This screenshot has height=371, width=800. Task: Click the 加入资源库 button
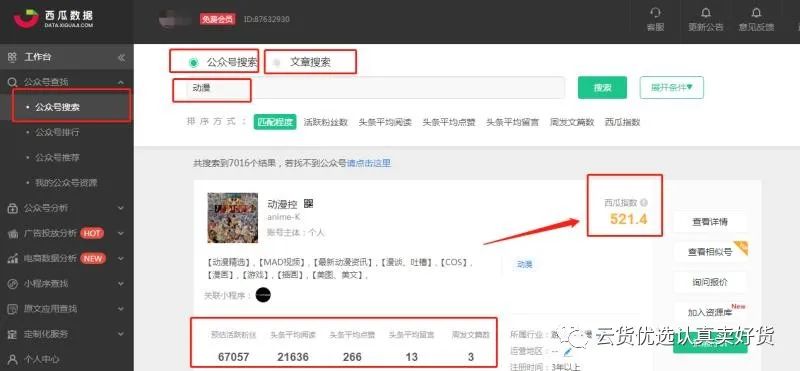[710, 312]
